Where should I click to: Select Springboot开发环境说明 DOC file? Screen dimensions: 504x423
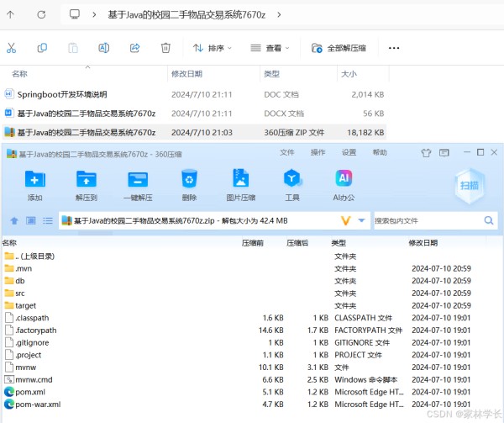click(x=194, y=94)
